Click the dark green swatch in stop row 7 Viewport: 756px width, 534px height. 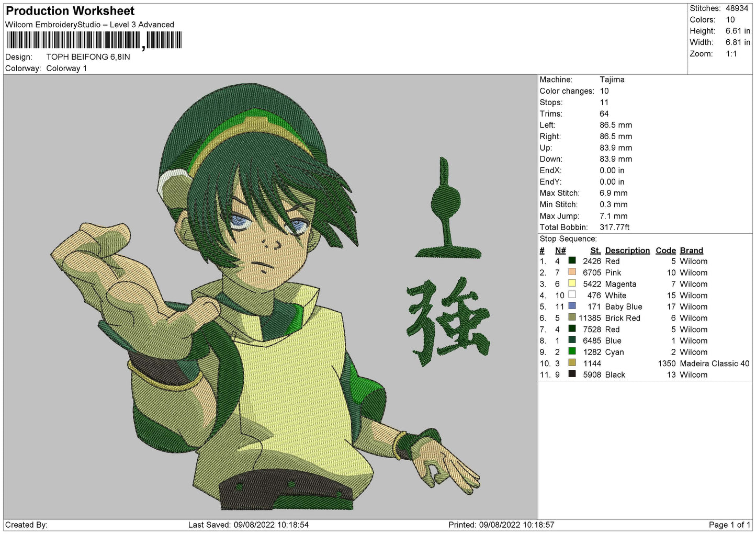point(572,329)
